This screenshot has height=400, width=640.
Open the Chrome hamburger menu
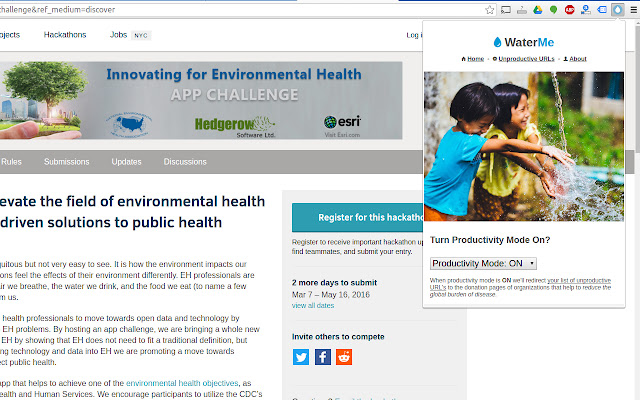(633, 10)
